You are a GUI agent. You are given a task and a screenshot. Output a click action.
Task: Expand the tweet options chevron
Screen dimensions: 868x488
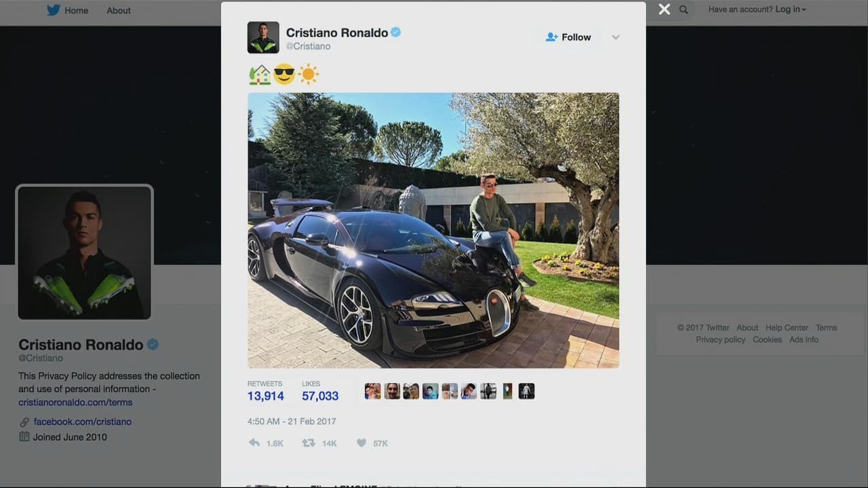tap(616, 37)
